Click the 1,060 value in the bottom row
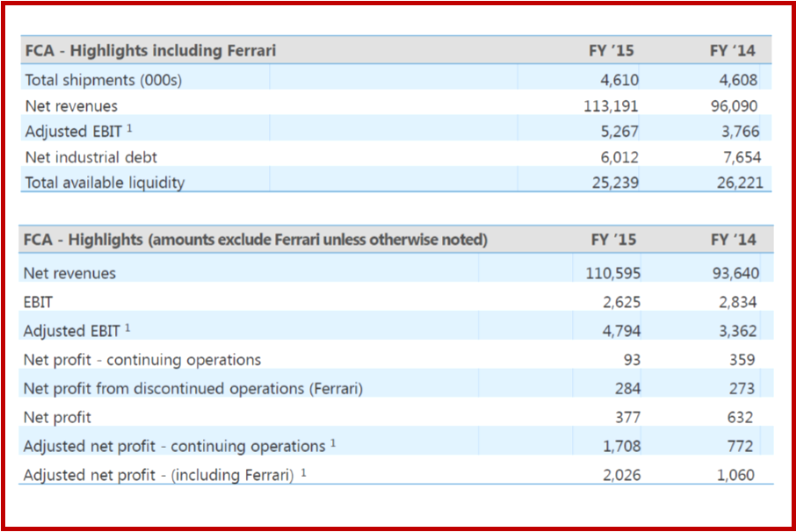Image resolution: width=796 pixels, height=532 pixels. click(734, 475)
